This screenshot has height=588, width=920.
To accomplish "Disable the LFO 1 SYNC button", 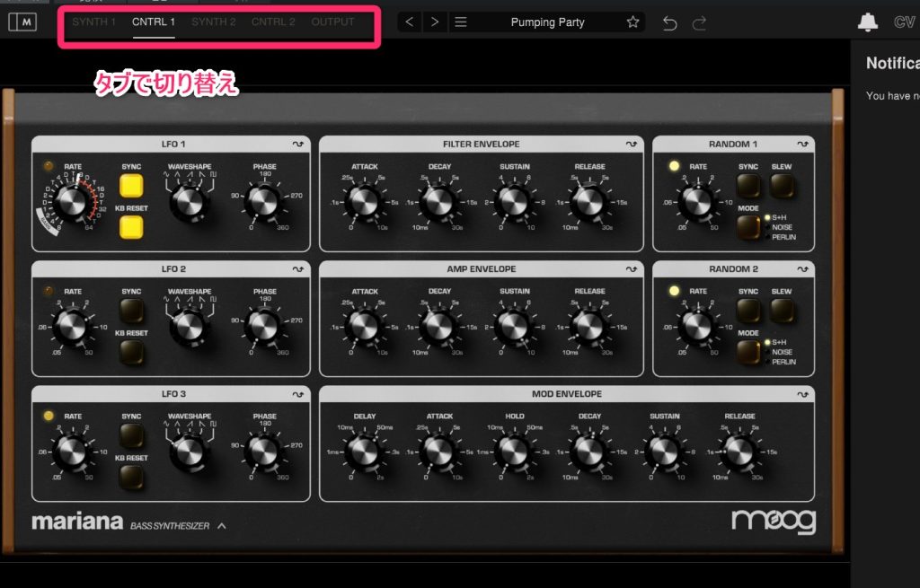I will (132, 186).
